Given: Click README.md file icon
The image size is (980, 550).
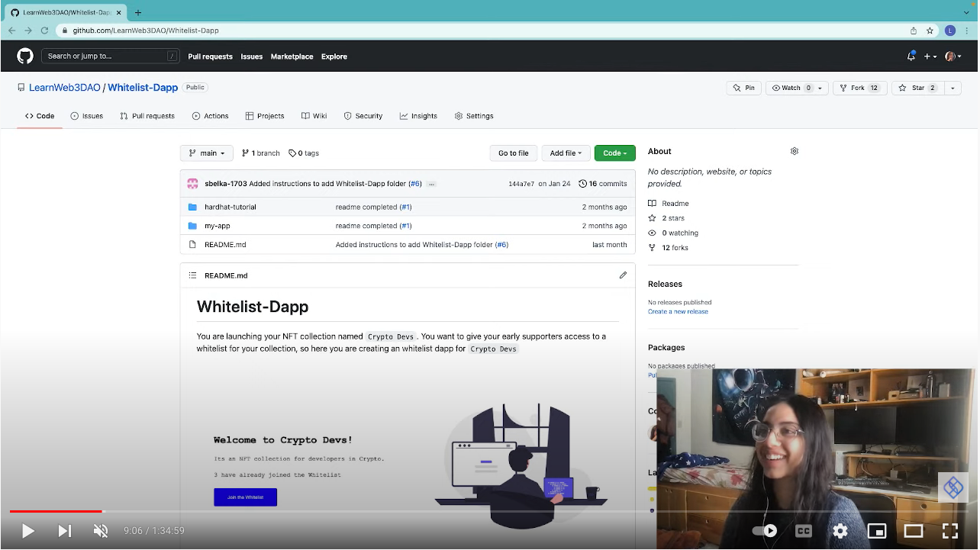Looking at the screenshot, I should [x=192, y=245].
